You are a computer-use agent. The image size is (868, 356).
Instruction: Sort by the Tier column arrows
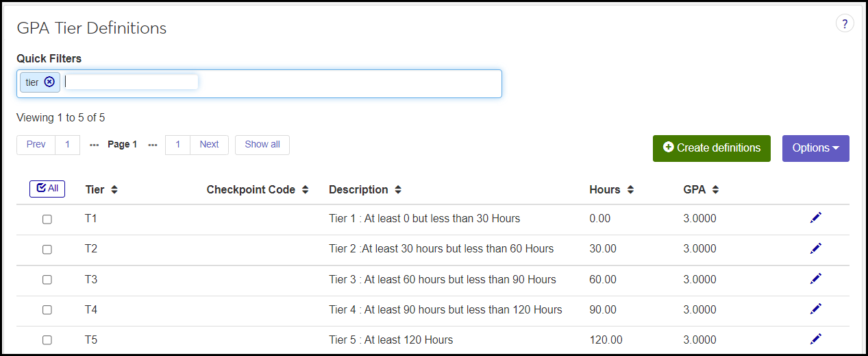click(114, 190)
